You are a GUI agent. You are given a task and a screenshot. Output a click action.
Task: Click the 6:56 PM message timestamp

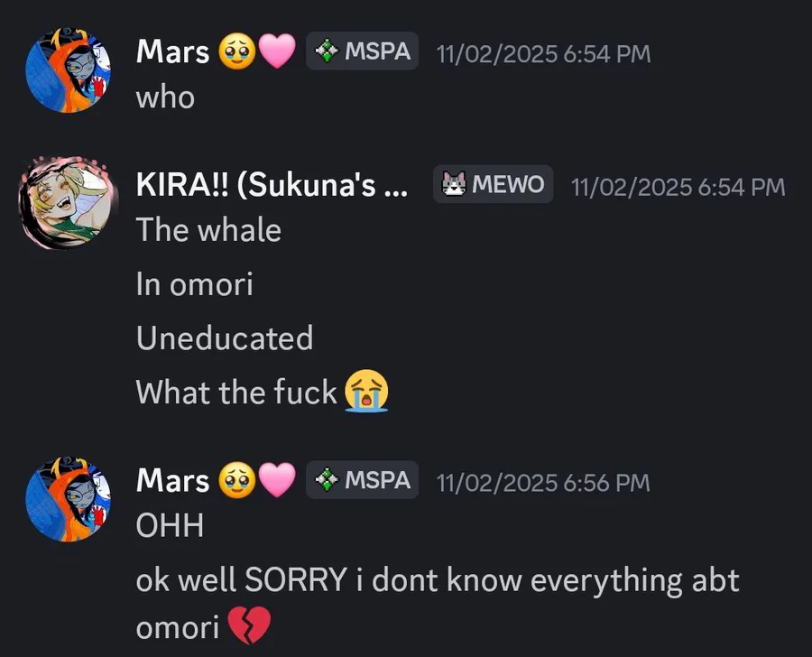point(543,483)
